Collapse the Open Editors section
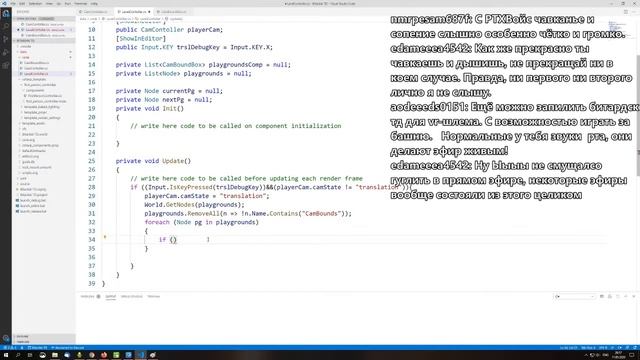The width and height of the screenshot is (640, 360). point(44,19)
